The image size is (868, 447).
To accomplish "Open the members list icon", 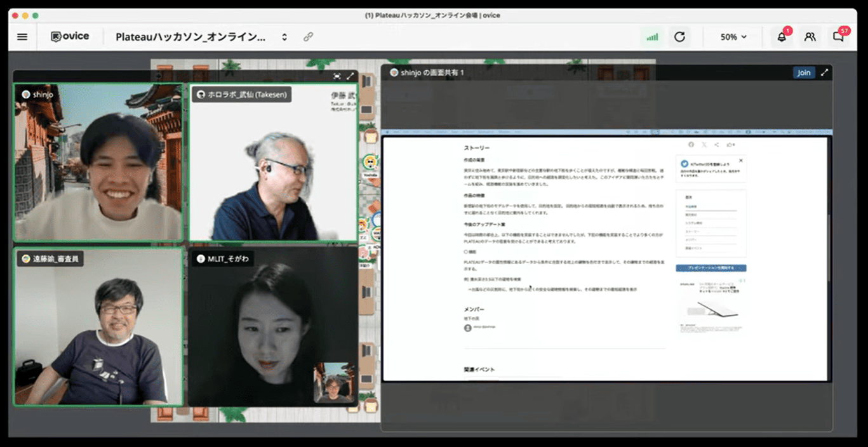I will (x=810, y=37).
